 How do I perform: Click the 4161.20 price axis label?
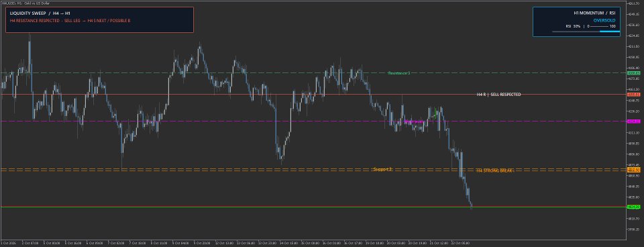(x=634, y=89)
